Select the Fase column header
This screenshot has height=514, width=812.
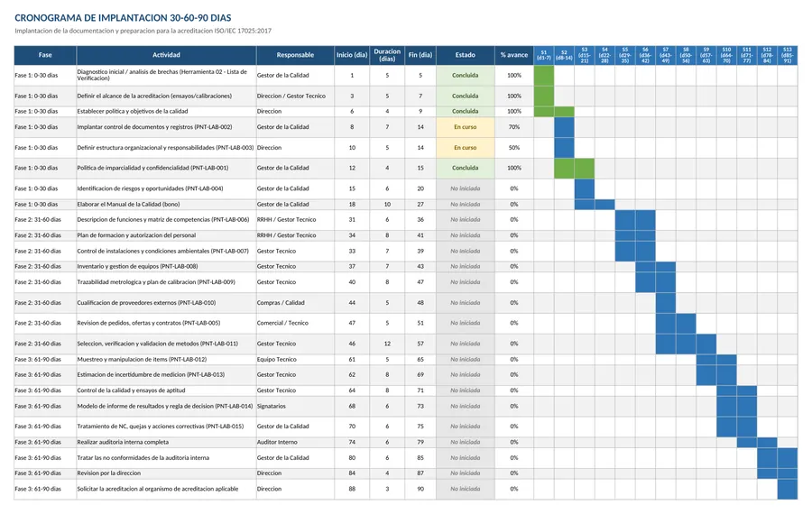[45, 55]
